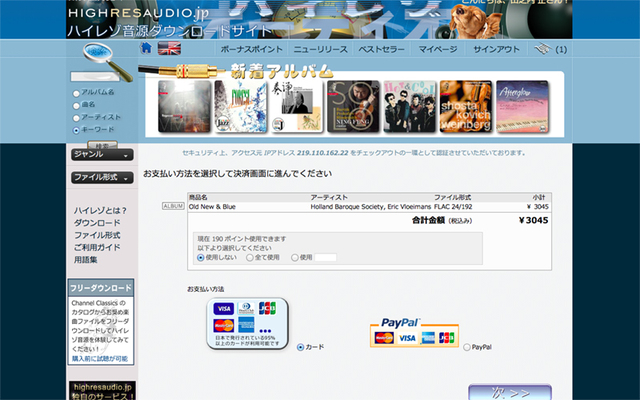This screenshot has height=400, width=640.
Task: Click the PayPal logo
Action: pos(400,323)
